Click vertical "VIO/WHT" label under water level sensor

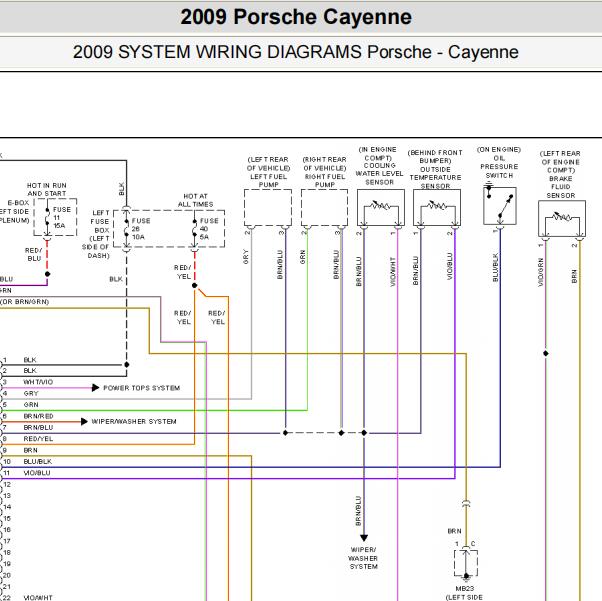point(393,272)
